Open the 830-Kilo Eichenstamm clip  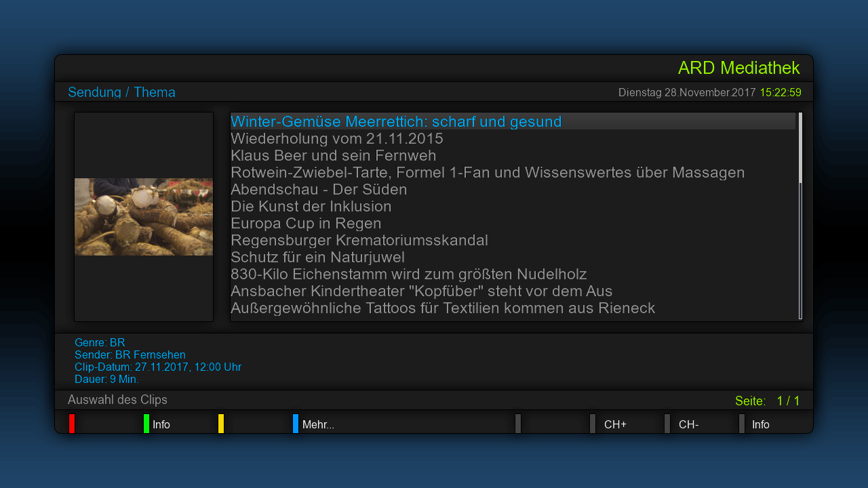point(408,274)
